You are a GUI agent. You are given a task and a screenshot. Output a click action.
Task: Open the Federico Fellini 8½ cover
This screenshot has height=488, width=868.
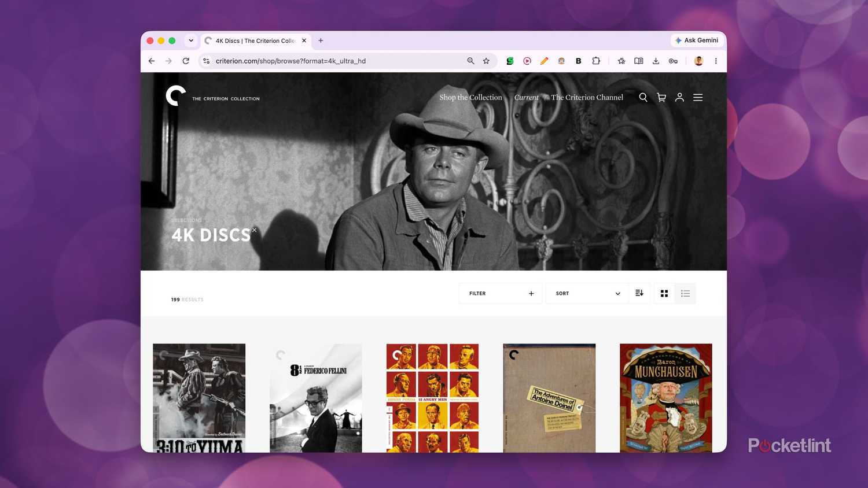pos(316,398)
